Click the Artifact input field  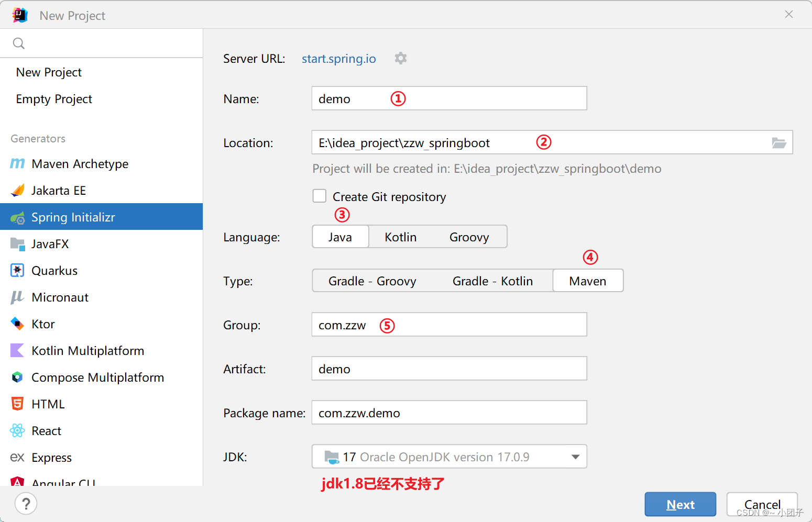[x=449, y=369]
